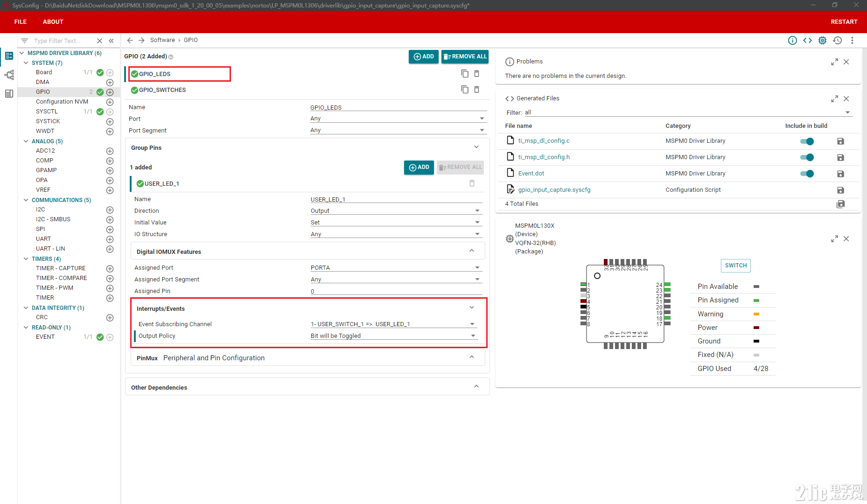
Task: Open ti_msp_dl_config.c file link
Action: click(x=544, y=141)
